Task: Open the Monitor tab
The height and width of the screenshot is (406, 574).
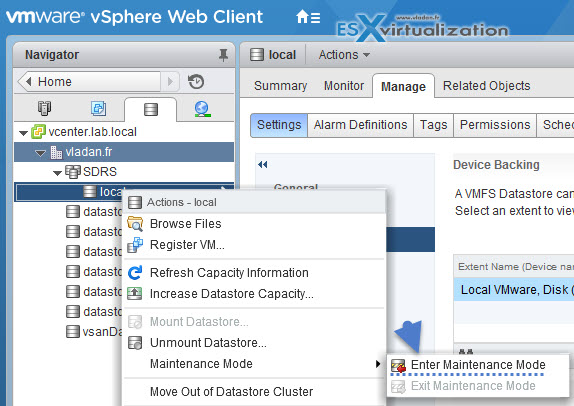Action: coord(344,86)
